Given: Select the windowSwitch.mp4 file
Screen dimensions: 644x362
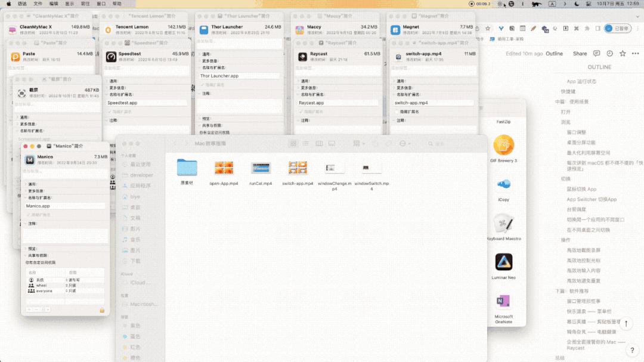Looking at the screenshot, I should tap(371, 168).
